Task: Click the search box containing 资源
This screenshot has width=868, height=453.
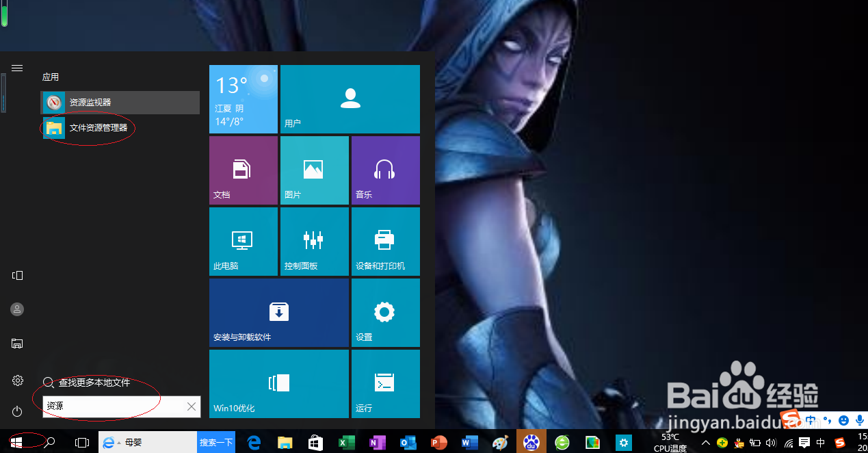Action: click(x=121, y=406)
